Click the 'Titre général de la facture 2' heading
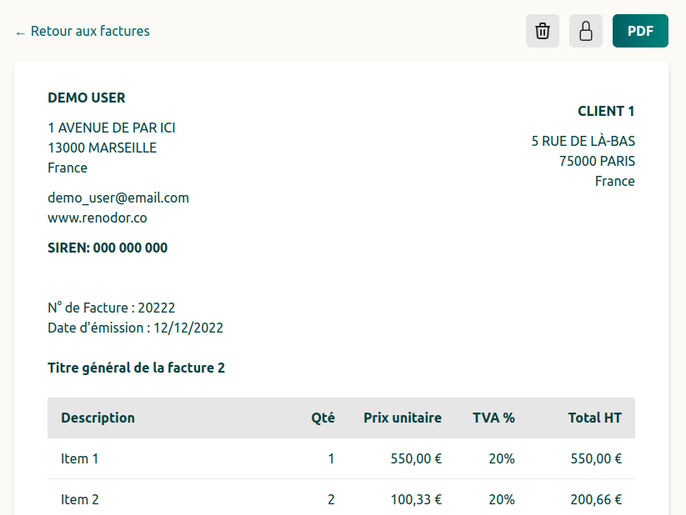 point(136,368)
